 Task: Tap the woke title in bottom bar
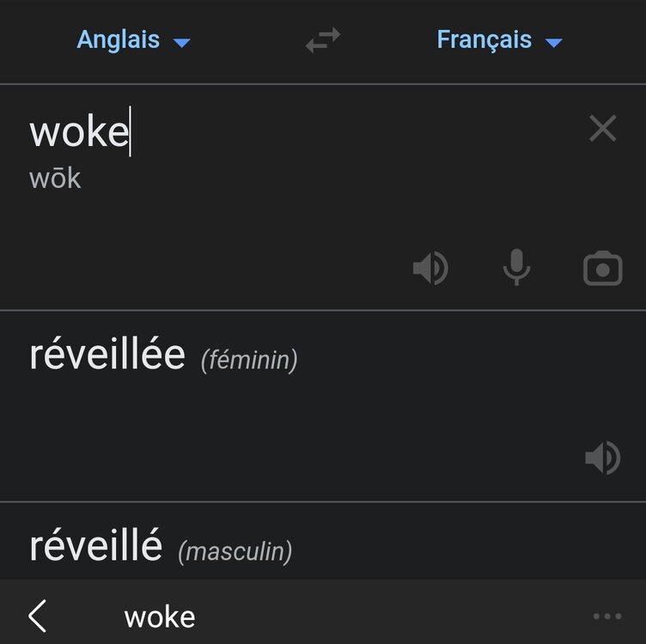[160, 617]
